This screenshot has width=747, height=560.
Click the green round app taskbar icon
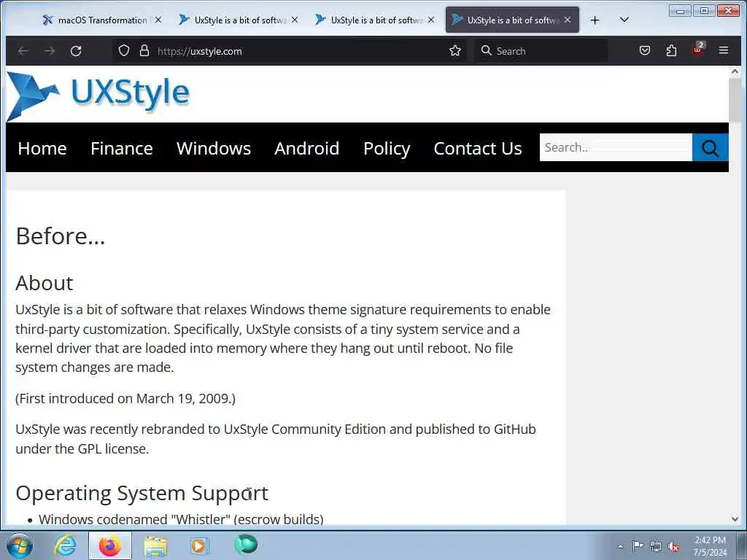pos(246,545)
